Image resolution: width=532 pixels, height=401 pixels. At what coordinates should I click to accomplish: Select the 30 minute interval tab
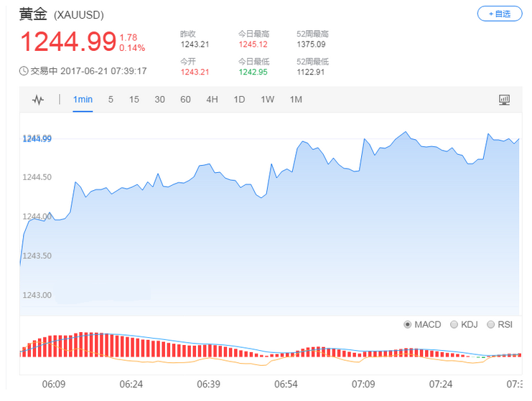point(159,100)
